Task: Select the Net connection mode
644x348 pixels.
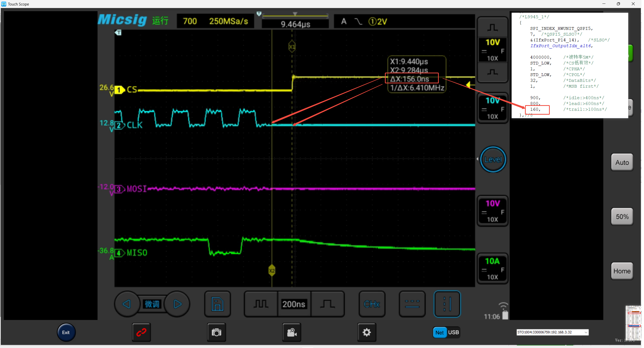Action: click(x=440, y=332)
